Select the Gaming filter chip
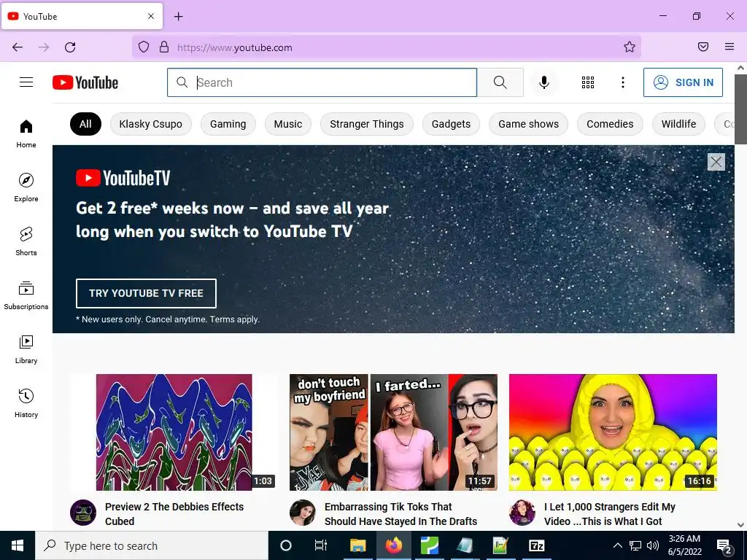Image resolution: width=747 pixels, height=560 pixels. 228,124
